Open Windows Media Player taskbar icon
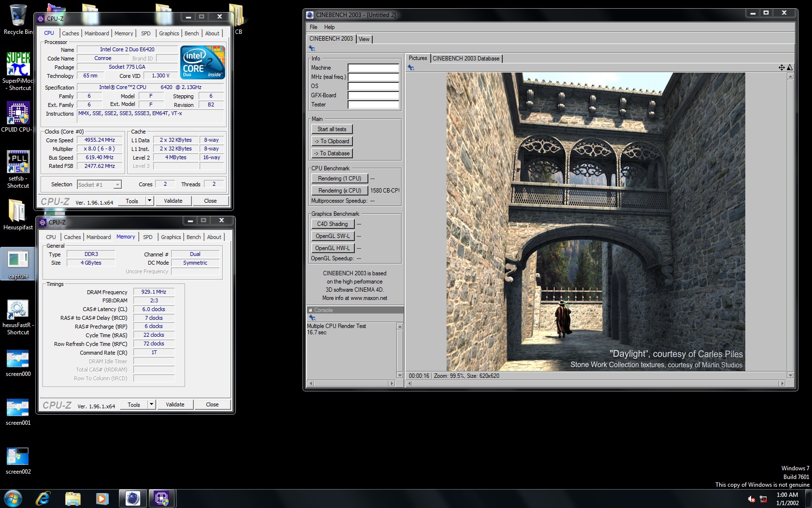The image size is (812, 508). [102, 498]
